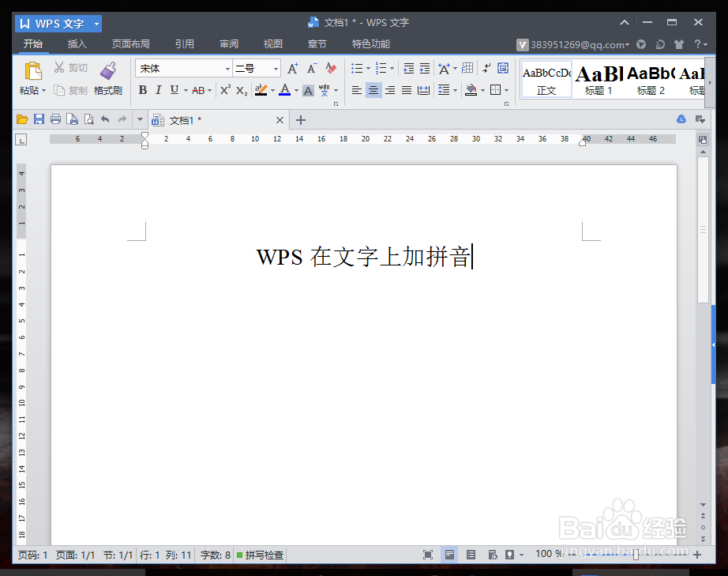Open the 引用 tab
This screenshot has height=576, width=728.
click(x=184, y=43)
